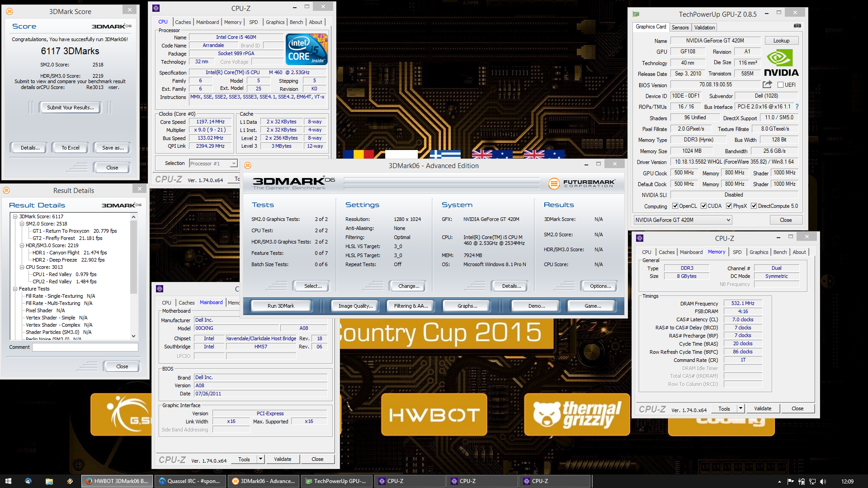Click the GPU-Z title bar app icon

(x=636, y=14)
